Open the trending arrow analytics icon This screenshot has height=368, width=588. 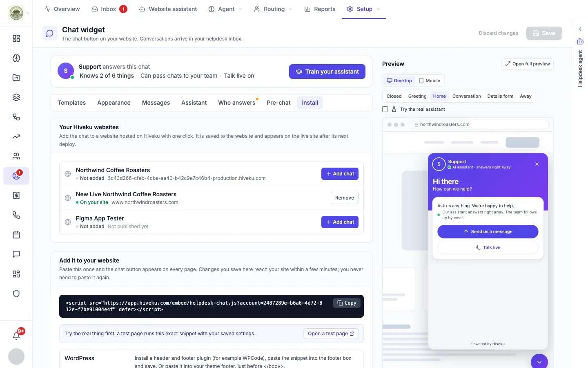pos(16,137)
